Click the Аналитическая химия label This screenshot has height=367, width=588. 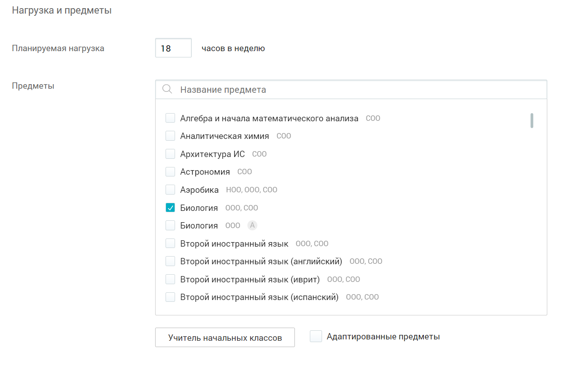[224, 136]
